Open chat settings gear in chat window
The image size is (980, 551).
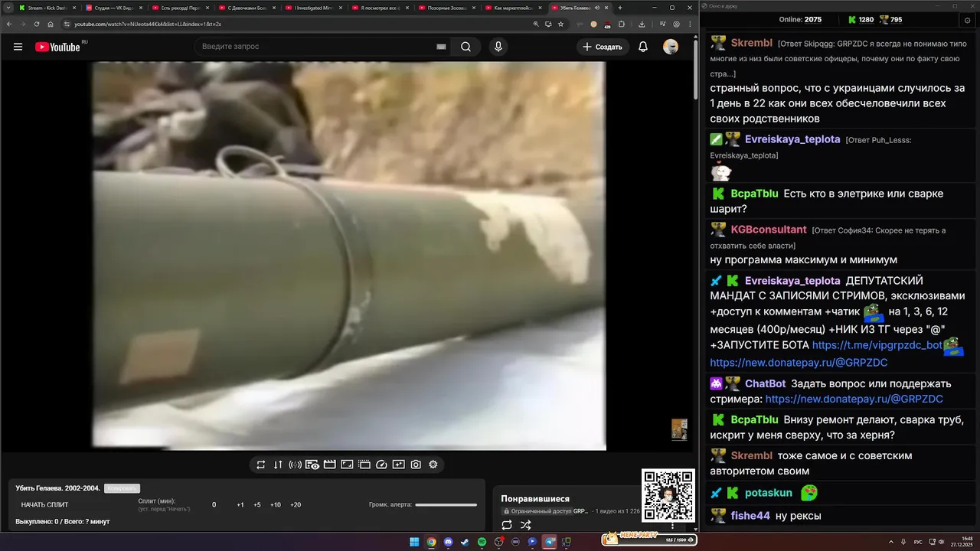[x=968, y=20]
